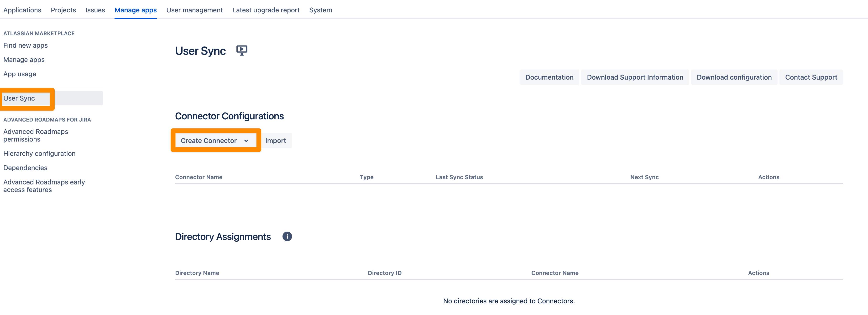
Task: Click the Last Sync Status column header
Action: tap(459, 177)
